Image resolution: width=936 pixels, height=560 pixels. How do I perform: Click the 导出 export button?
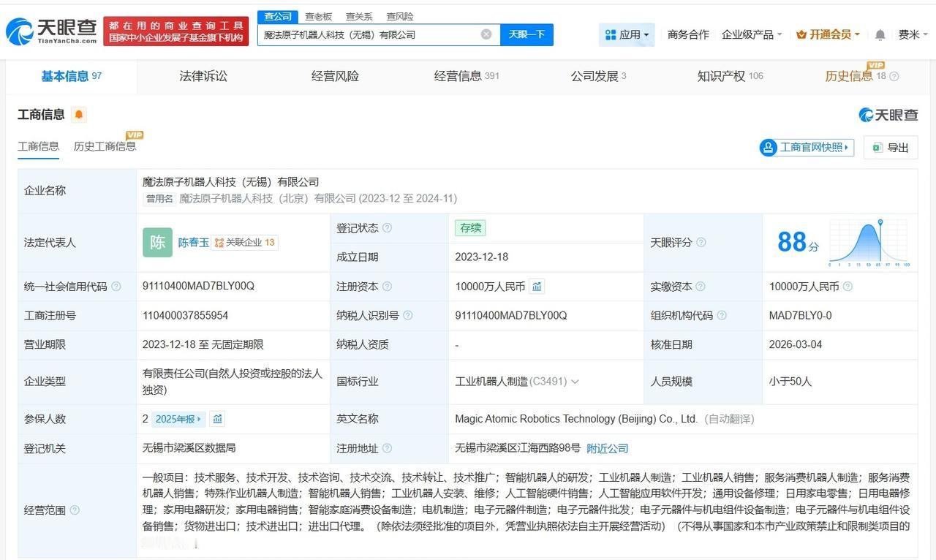(x=891, y=148)
